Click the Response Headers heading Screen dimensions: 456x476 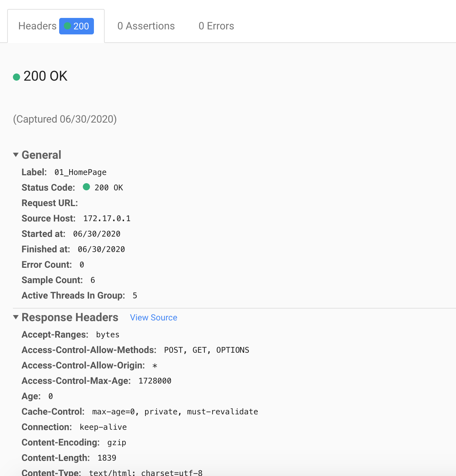[x=70, y=317]
